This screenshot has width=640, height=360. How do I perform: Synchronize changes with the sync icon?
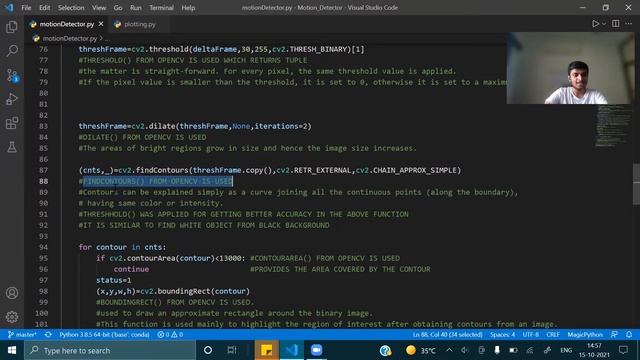[48, 335]
